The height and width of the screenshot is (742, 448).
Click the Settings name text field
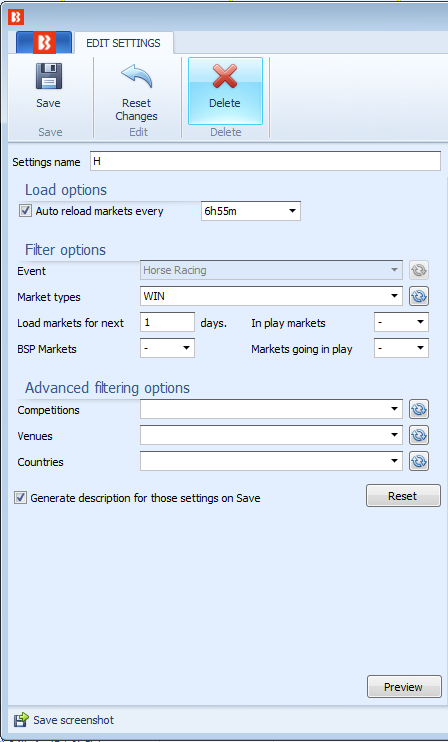pos(265,161)
